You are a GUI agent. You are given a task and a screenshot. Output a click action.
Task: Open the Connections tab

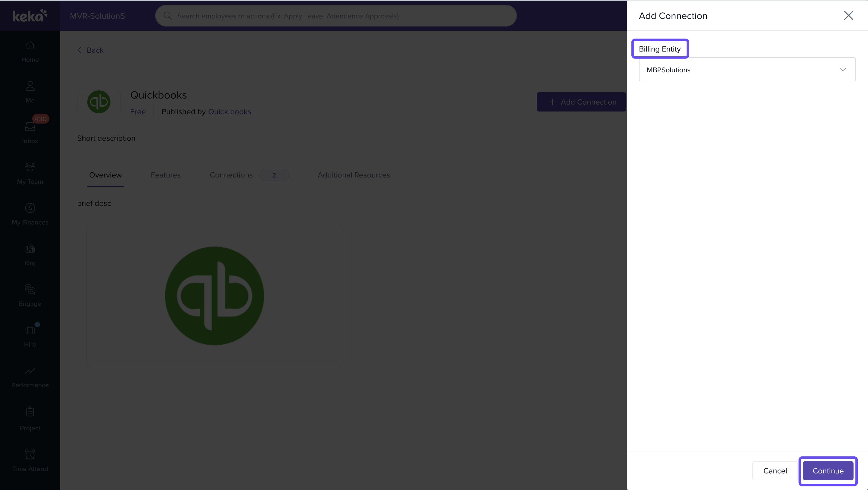[231, 175]
